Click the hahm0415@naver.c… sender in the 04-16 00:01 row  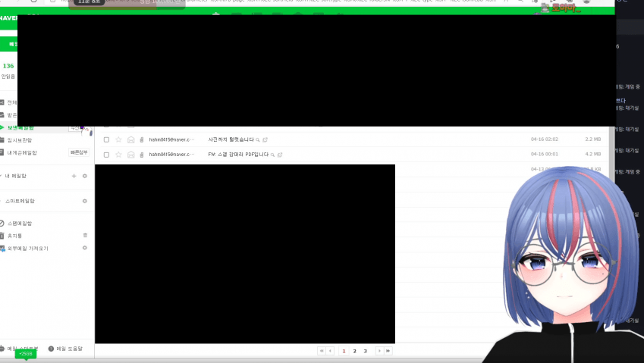(x=171, y=155)
